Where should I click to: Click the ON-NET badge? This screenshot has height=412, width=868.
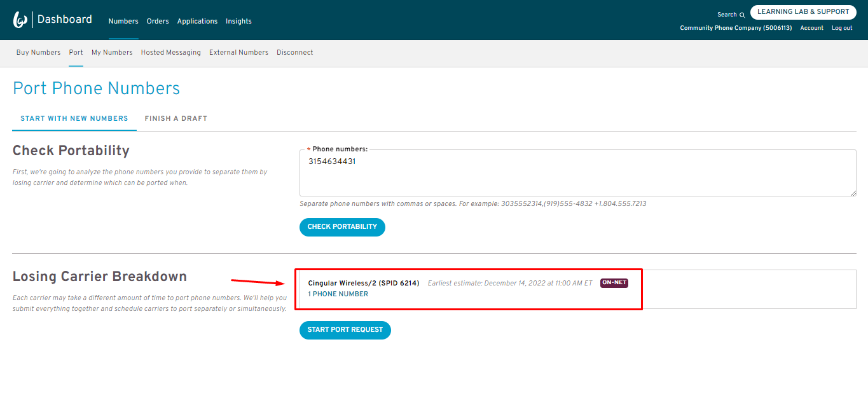coord(614,283)
